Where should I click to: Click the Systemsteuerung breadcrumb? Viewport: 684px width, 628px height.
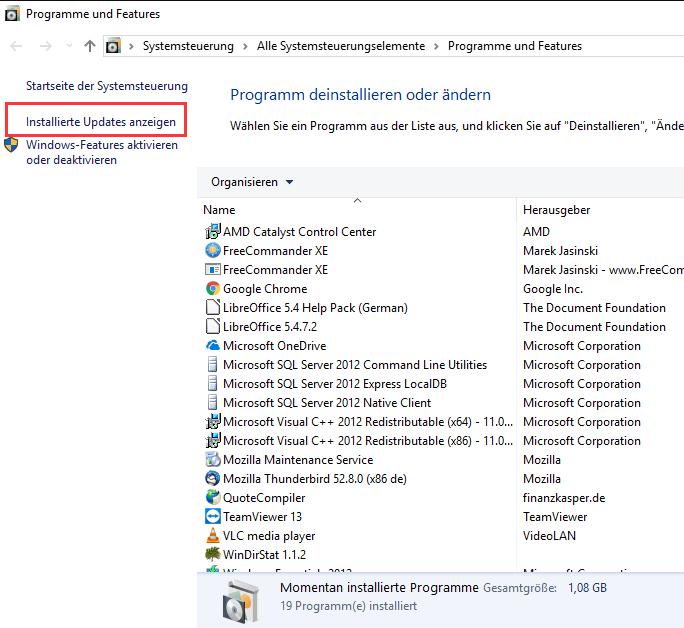188,46
